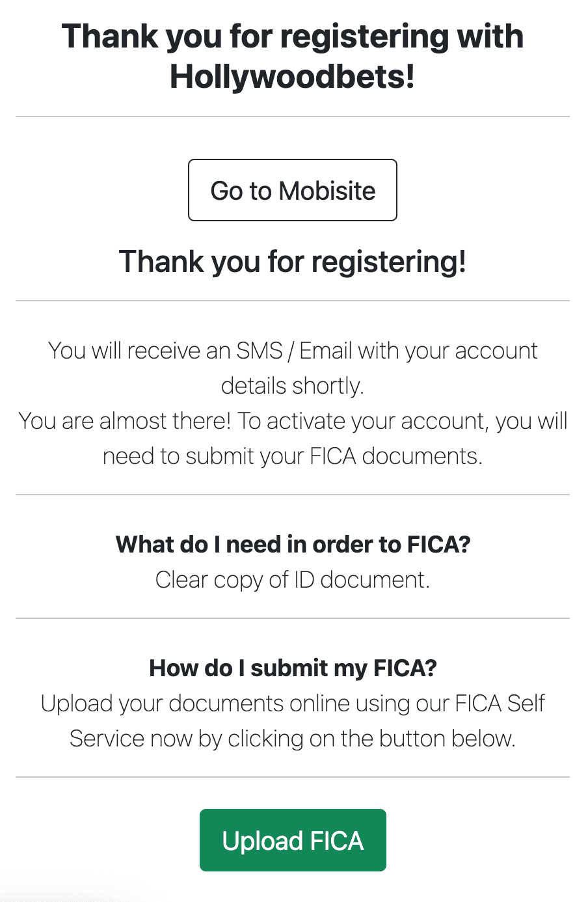The width and height of the screenshot is (588, 902).
Task: Click "need to submit your FICA documents." line
Action: (293, 456)
